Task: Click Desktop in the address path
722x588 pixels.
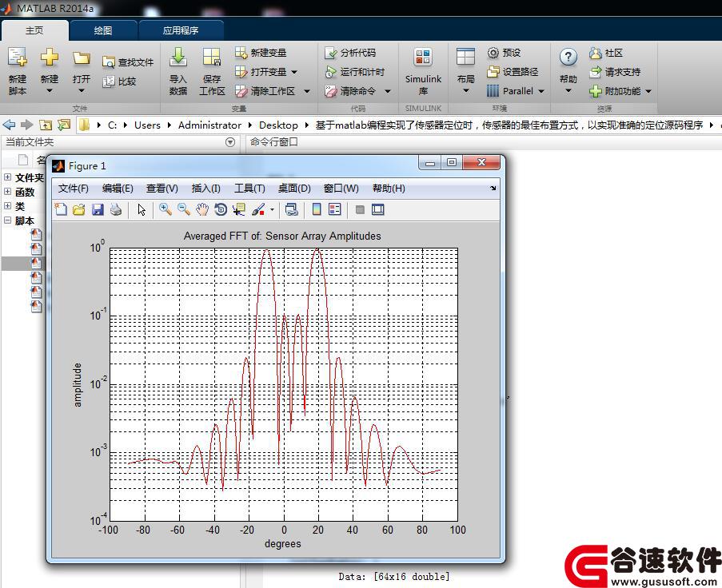Action: click(x=278, y=125)
